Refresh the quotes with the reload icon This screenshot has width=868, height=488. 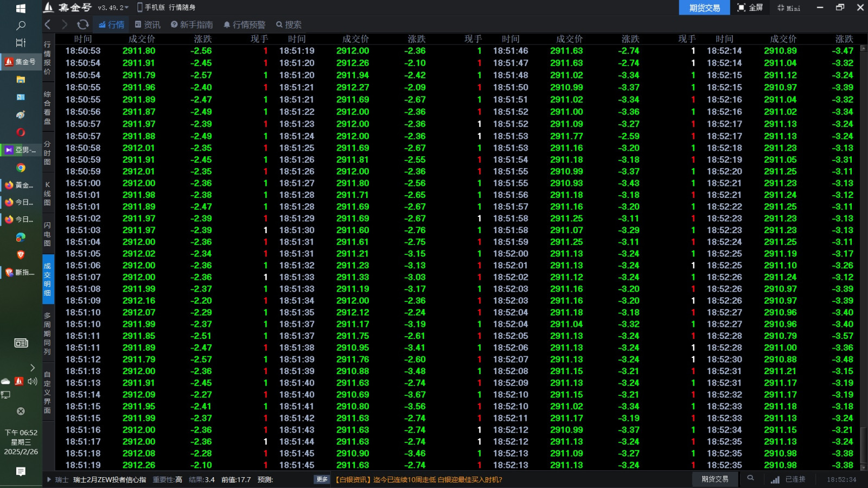[x=82, y=24]
